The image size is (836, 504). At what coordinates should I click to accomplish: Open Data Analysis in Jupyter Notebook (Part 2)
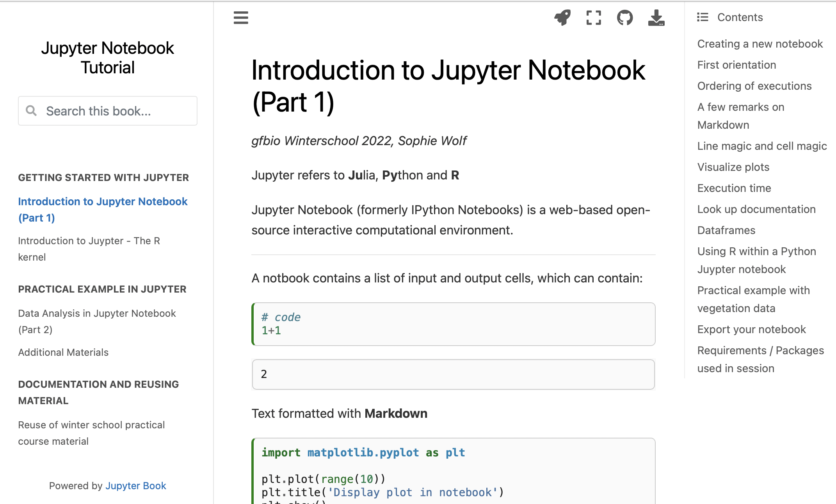pos(97,321)
